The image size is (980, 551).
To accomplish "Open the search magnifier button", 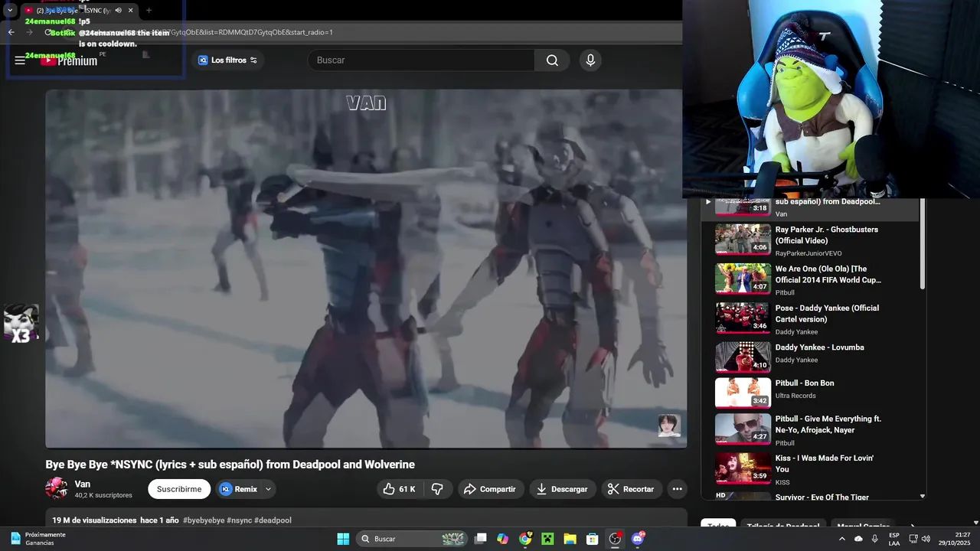I will pyautogui.click(x=552, y=60).
